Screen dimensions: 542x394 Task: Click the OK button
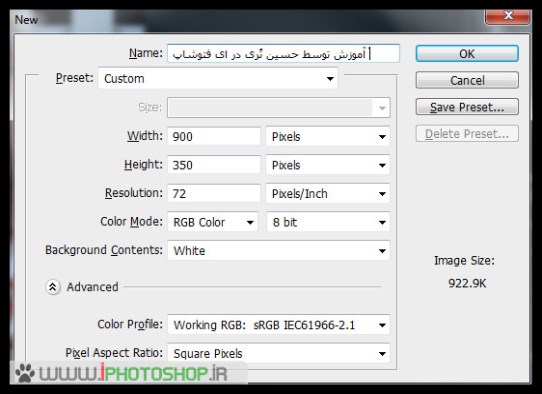[x=467, y=54]
